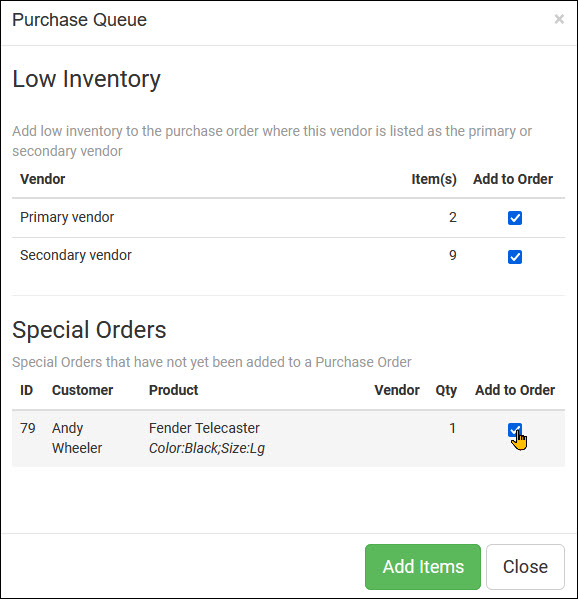Click the Vendor column header in Low Inventory
The height and width of the screenshot is (599, 578).
click(x=42, y=179)
